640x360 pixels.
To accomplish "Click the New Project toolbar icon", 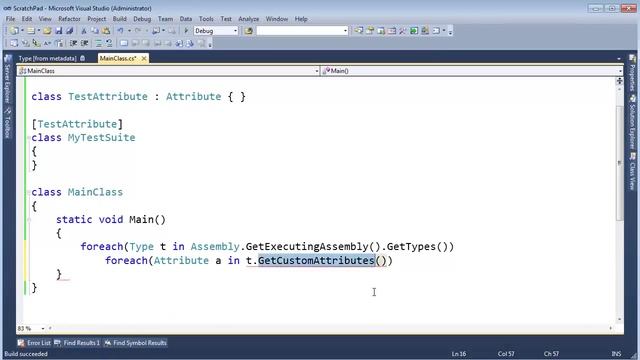I will coord(14,31).
